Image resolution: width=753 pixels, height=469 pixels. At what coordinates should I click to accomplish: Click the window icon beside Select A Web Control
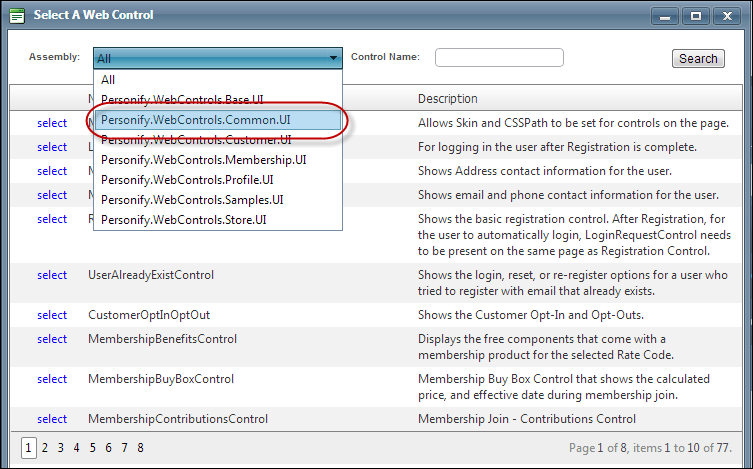17,15
